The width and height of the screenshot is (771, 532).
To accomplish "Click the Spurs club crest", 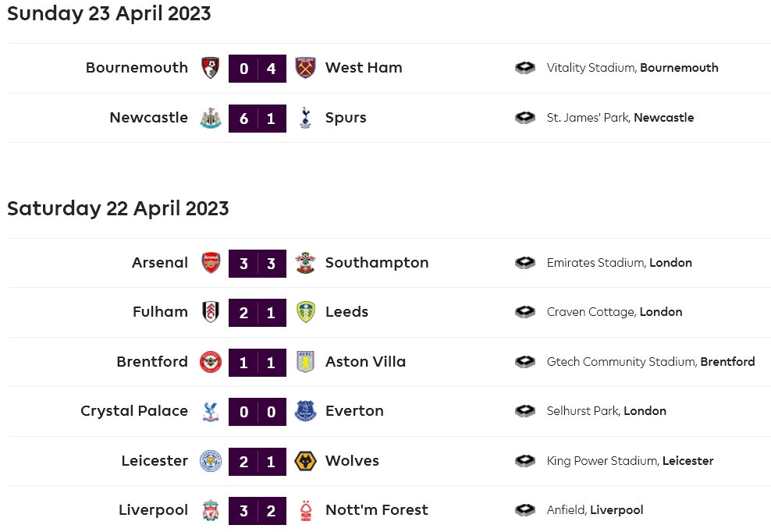I will [305, 118].
